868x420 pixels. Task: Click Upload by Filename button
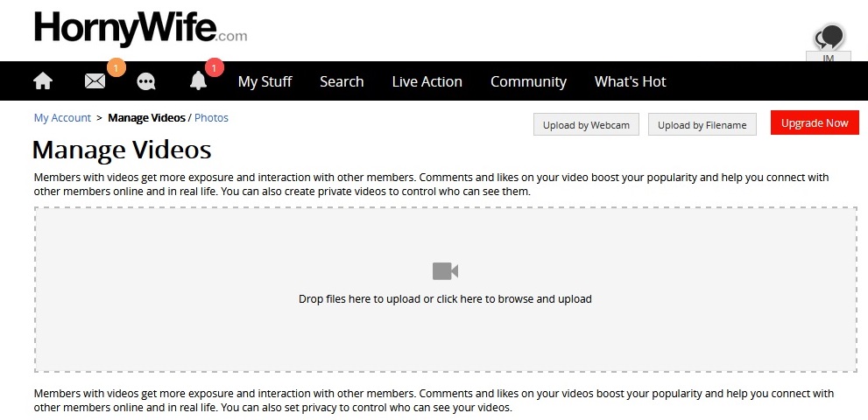pyautogui.click(x=702, y=124)
